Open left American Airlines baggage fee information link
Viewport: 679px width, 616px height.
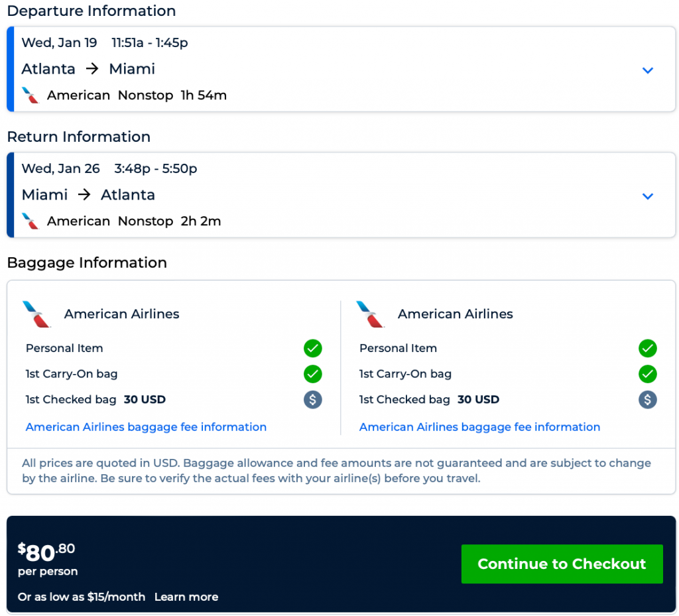146,427
